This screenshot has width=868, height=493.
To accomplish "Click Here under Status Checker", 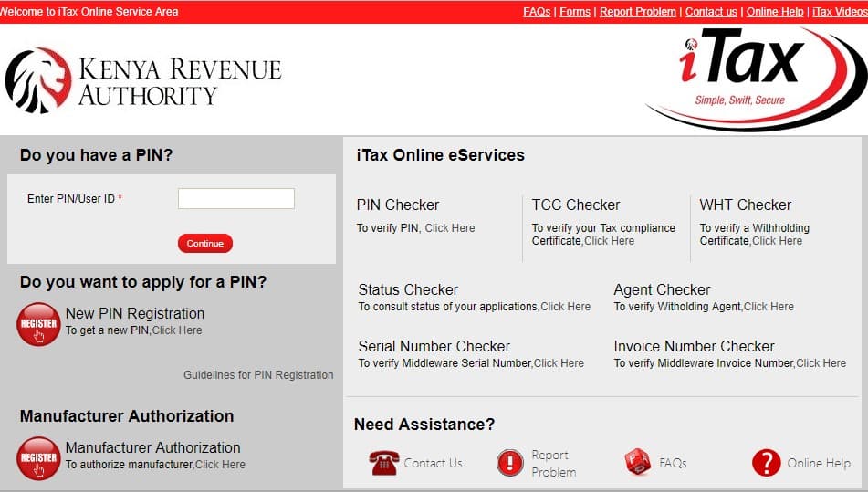I will (565, 307).
